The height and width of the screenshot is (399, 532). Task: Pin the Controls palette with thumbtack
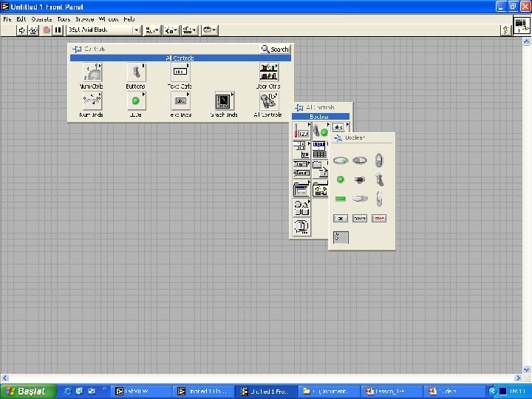[x=77, y=49]
